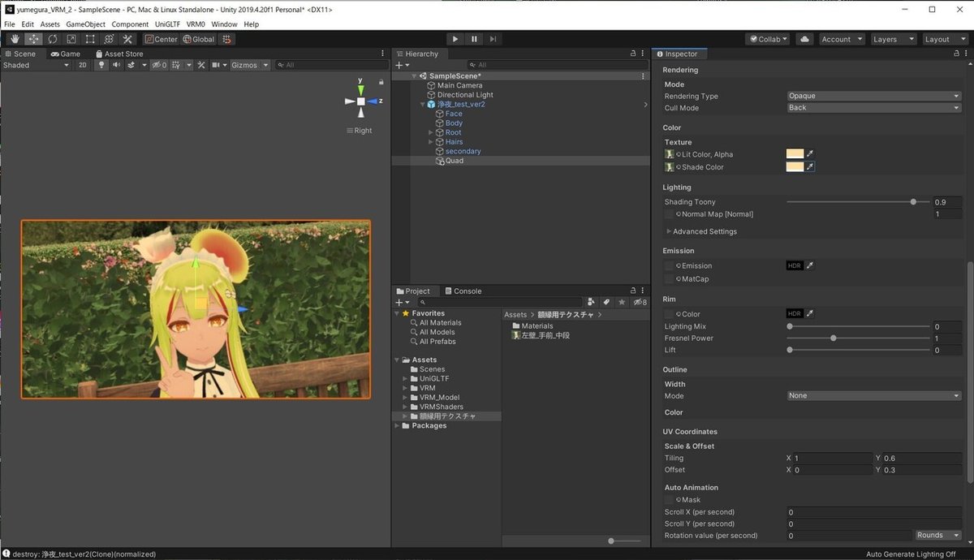Click the Project favorites star icon
The image size is (974, 560).
click(x=622, y=302)
